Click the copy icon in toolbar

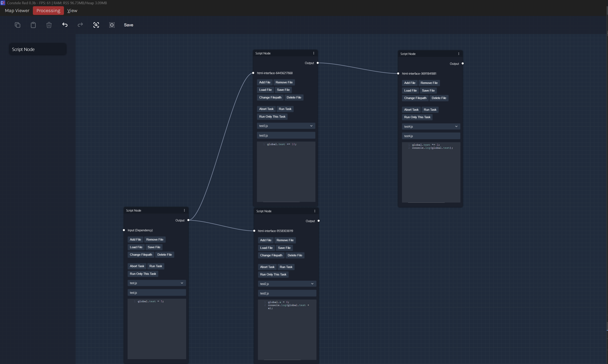(x=17, y=25)
